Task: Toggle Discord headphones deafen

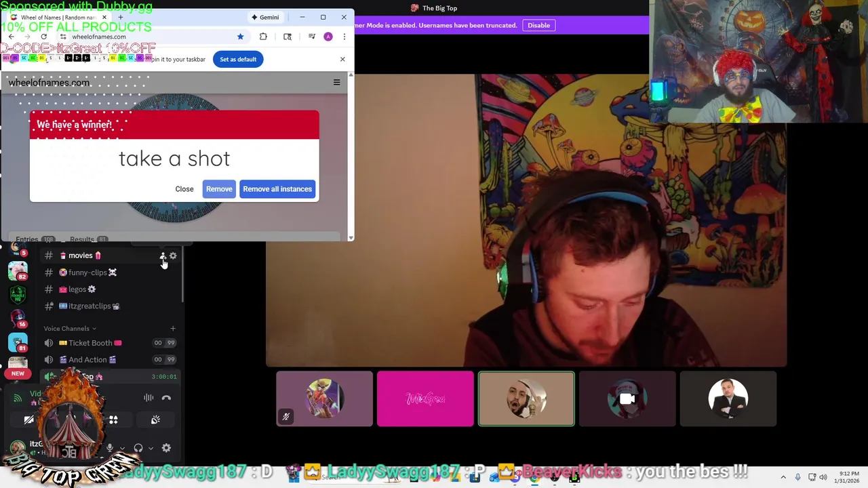Action: coord(138,448)
